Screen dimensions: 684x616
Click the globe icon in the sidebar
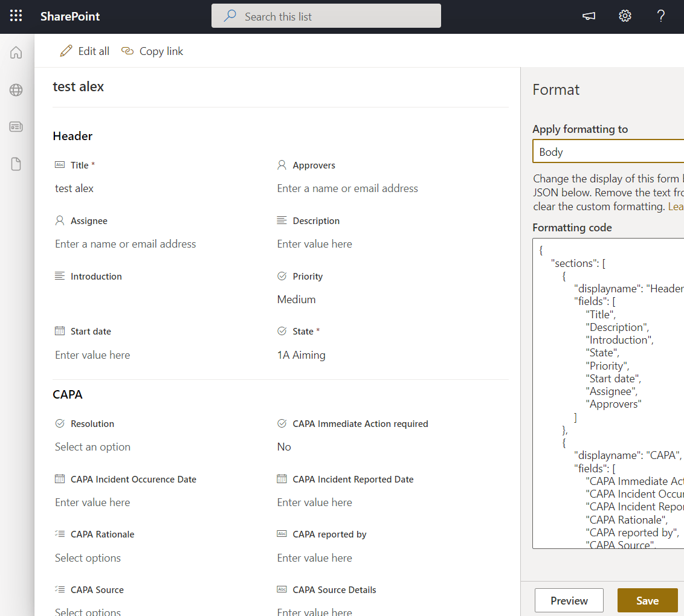(16, 89)
